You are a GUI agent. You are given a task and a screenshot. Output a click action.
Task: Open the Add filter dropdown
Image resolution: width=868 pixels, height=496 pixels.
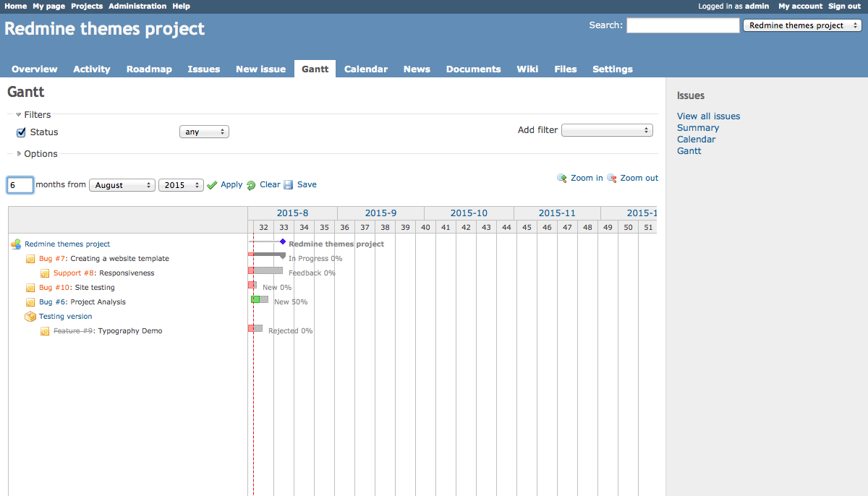(607, 131)
